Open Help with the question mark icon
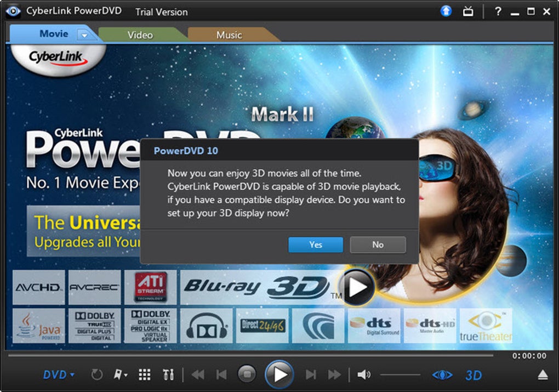The width and height of the screenshot is (559, 392). [x=498, y=12]
